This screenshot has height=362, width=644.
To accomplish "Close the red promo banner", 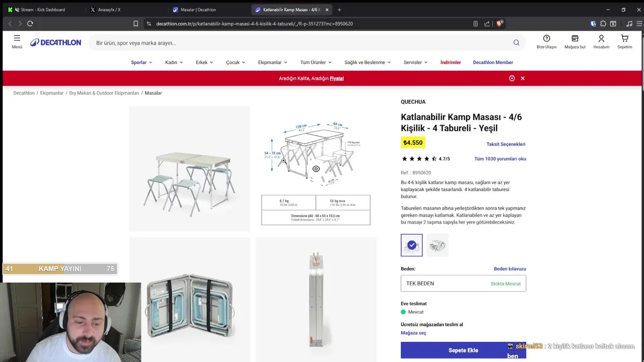I will point(523,78).
